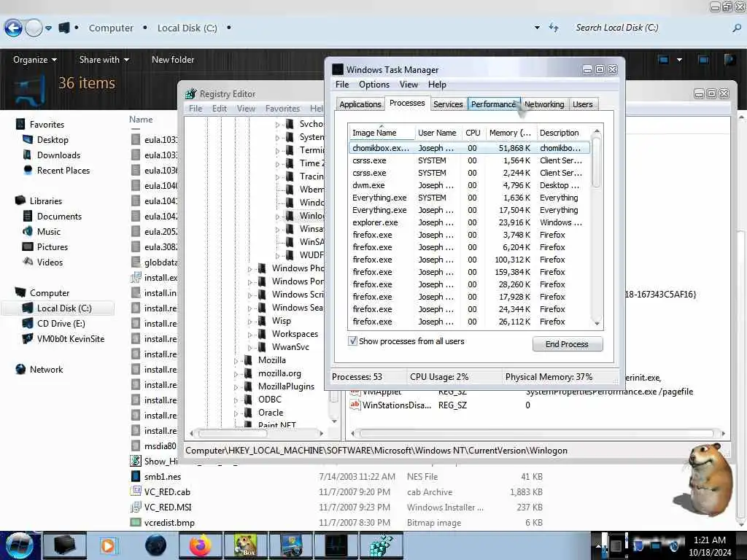Select the VC_RED.cab file icon
Image resolution: width=747 pixels, height=560 pixels.
136,491
